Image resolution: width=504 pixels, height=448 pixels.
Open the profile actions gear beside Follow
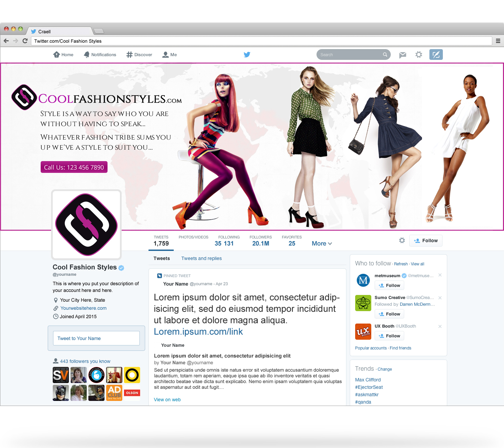click(402, 240)
